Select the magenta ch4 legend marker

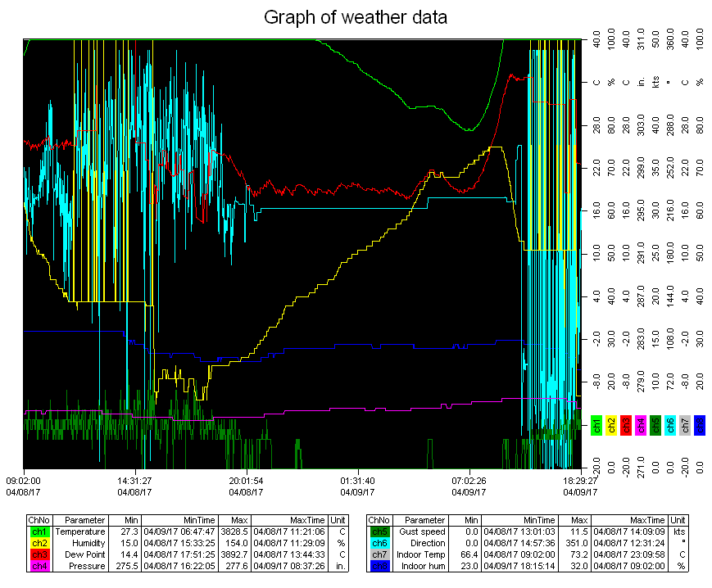coord(640,425)
